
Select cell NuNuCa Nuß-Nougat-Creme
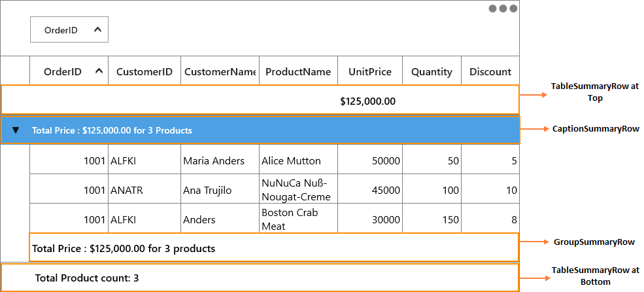298,189
